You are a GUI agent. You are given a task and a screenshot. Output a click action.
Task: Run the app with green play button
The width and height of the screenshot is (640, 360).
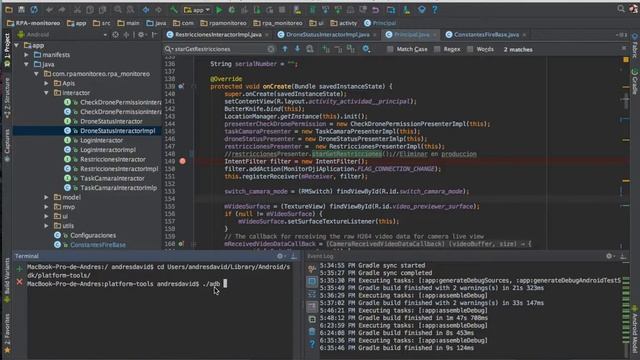click(x=219, y=9)
